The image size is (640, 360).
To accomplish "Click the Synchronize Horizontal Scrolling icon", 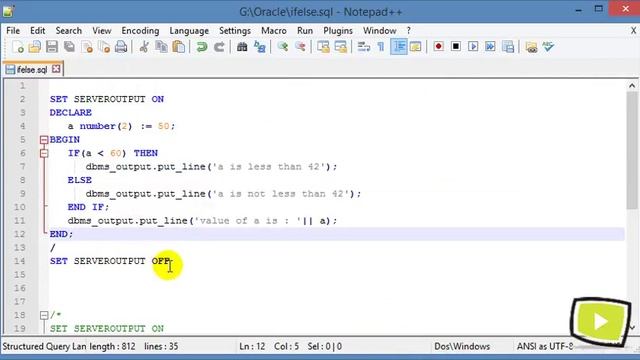I will (340, 47).
